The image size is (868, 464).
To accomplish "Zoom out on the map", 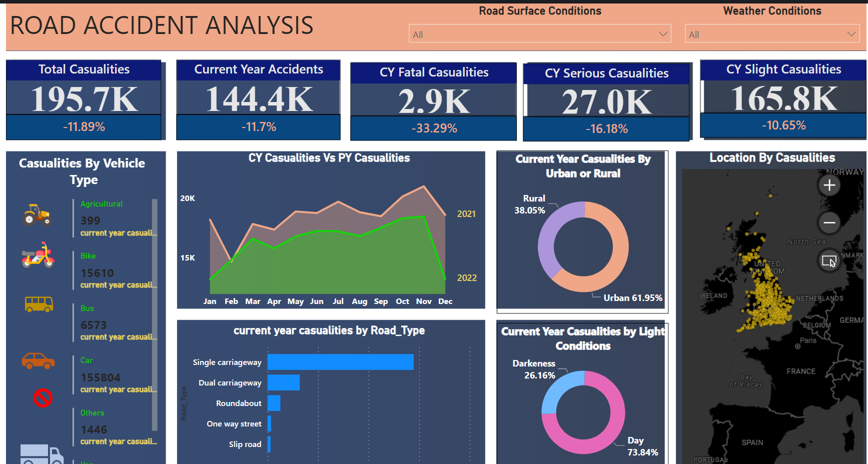I will 829,222.
